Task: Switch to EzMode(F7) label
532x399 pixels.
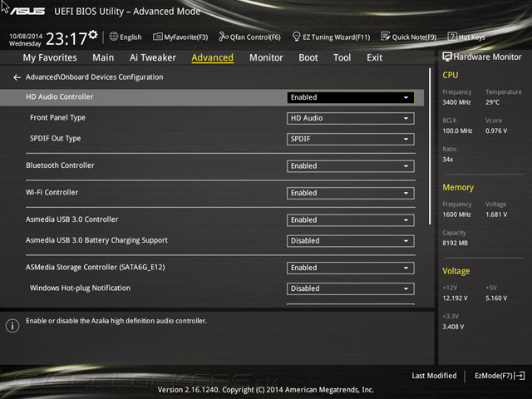Action: 494,376
